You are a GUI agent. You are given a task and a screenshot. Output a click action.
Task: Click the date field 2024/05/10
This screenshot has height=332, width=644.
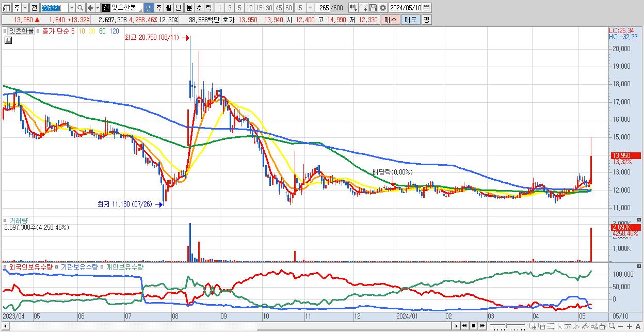pyautogui.click(x=406, y=8)
